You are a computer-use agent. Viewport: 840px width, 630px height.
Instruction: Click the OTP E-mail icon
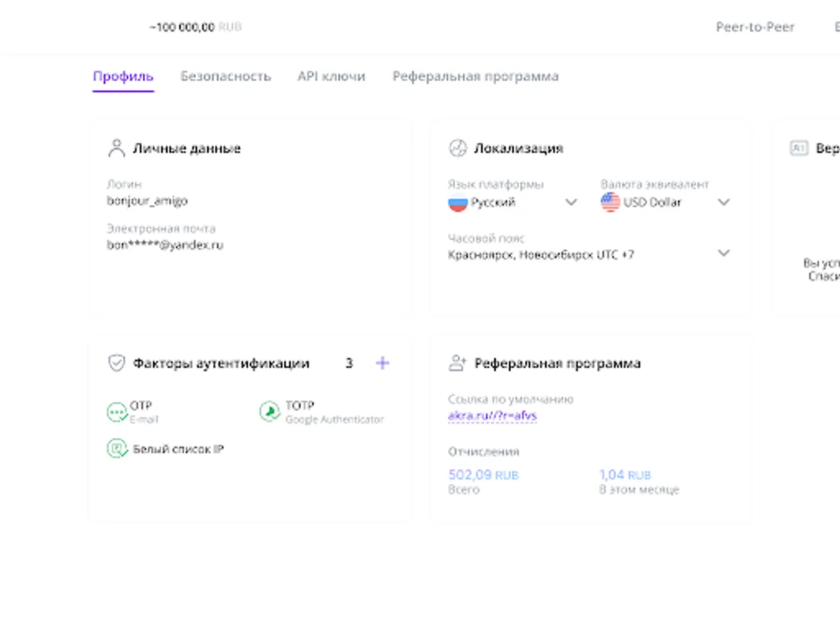coord(117,412)
